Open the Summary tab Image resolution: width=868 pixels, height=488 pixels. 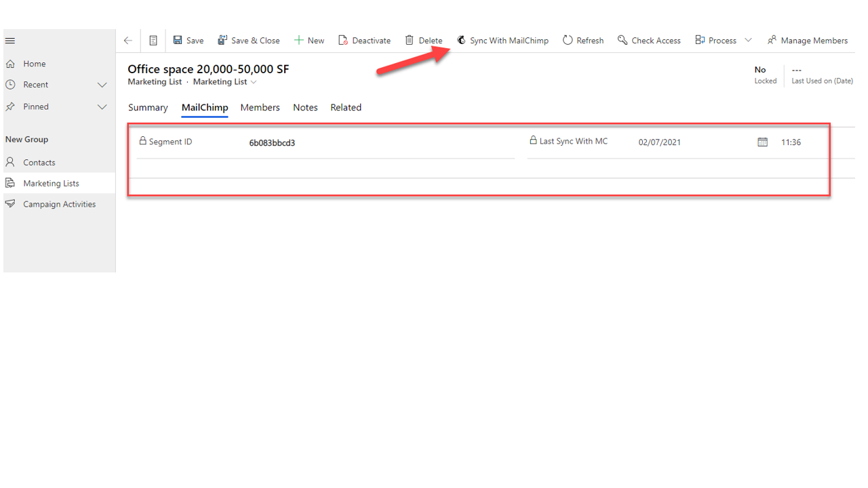click(148, 107)
